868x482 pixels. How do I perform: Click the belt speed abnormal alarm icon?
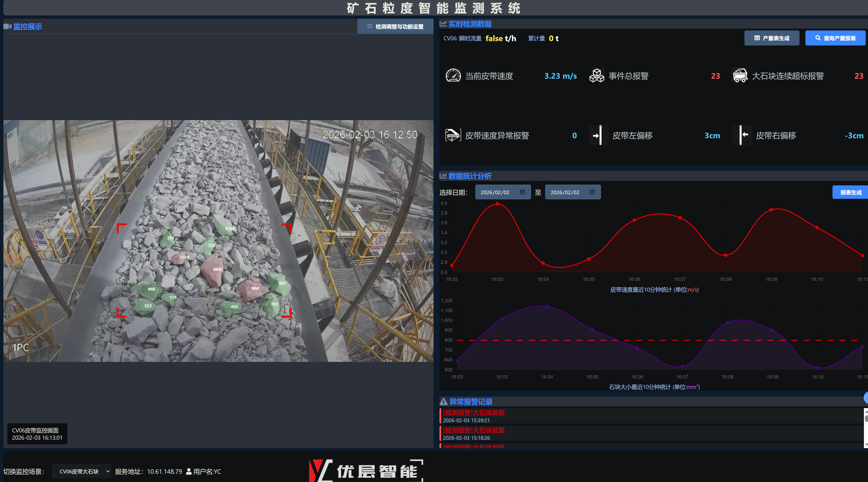tap(453, 135)
